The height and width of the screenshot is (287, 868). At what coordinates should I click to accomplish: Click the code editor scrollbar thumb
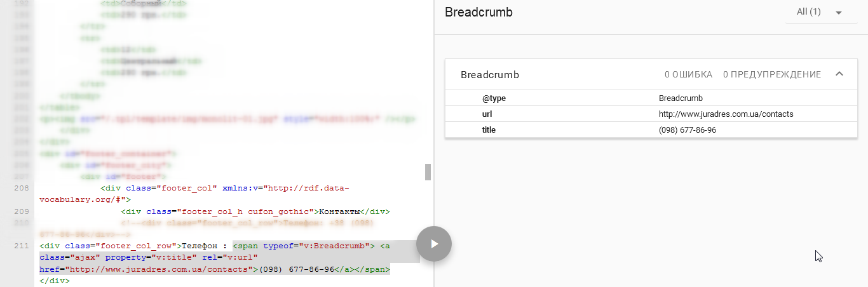pos(428,171)
